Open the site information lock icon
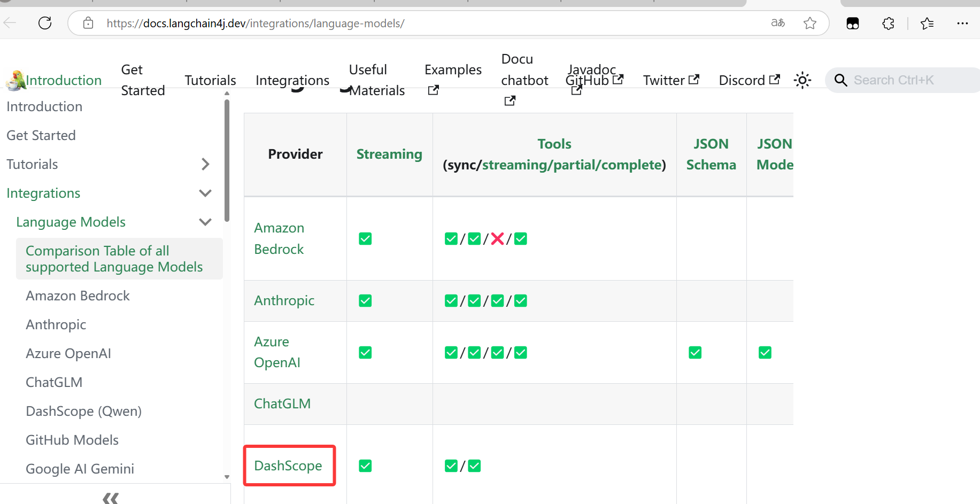The image size is (980, 504). [x=88, y=23]
